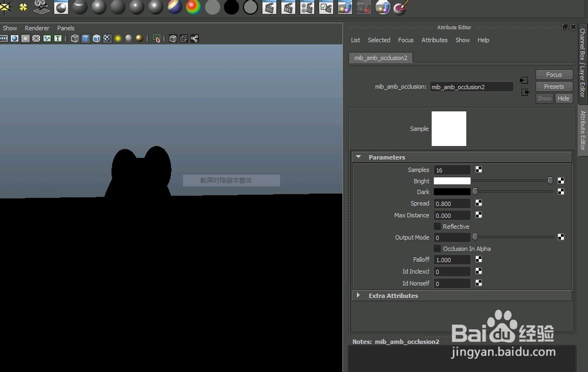The image size is (588, 372).
Task: Click the mib_amb_occlusion node name field
Action: click(472, 87)
